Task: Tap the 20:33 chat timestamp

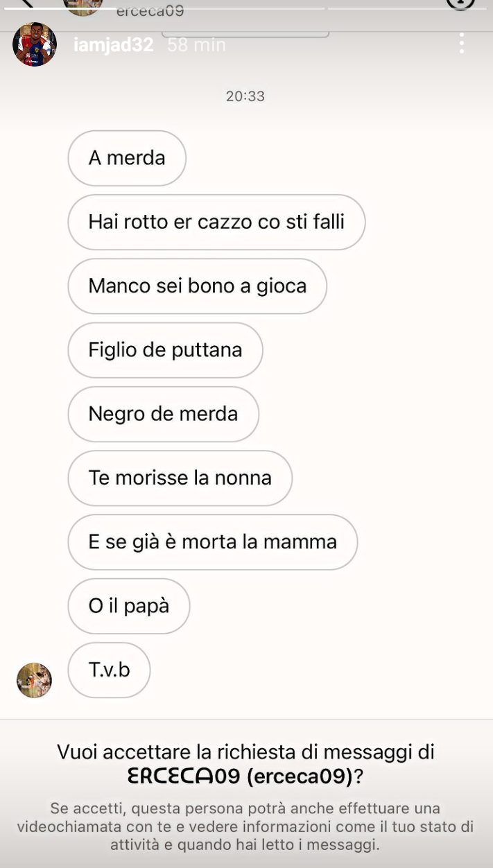Action: 245,96
